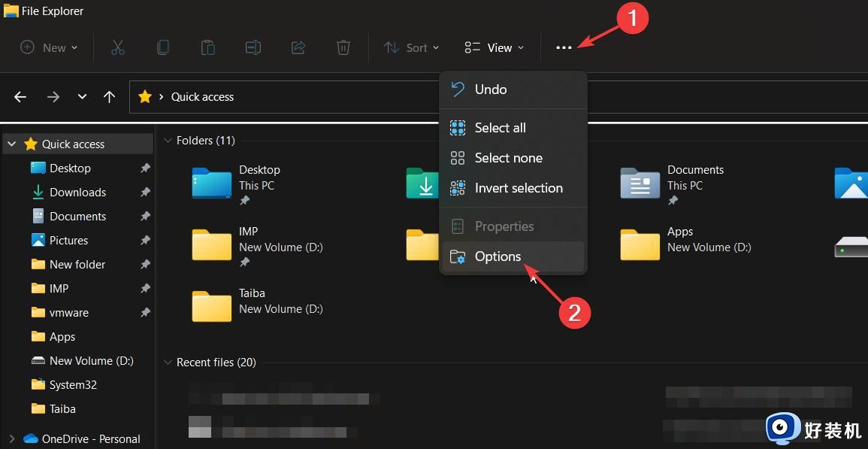Open the Sort dropdown

click(x=411, y=47)
